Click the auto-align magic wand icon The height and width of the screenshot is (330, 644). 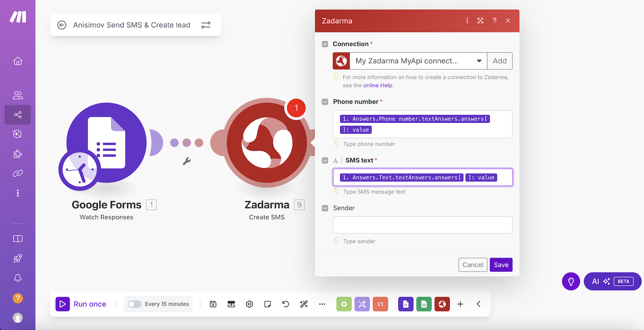point(304,304)
